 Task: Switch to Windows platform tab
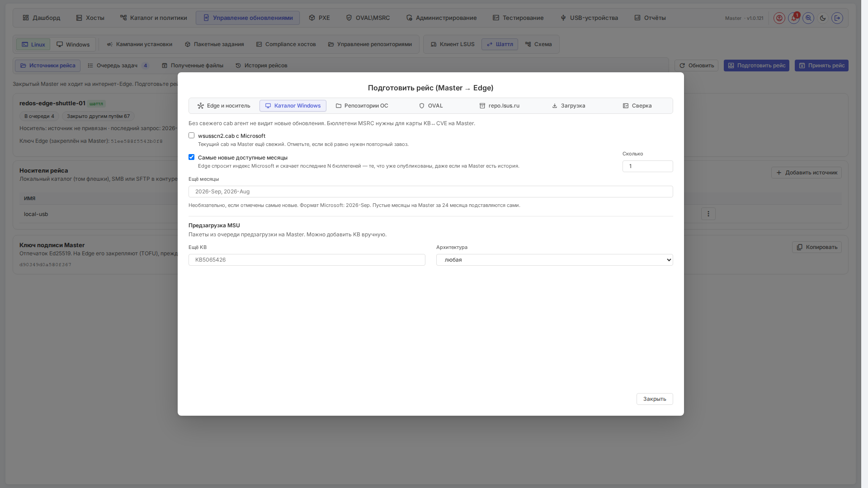pos(73,44)
